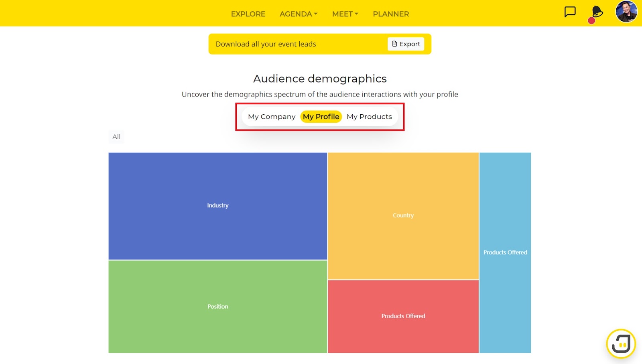
Task: Select the yellow Country treemap block
Action: (403, 216)
